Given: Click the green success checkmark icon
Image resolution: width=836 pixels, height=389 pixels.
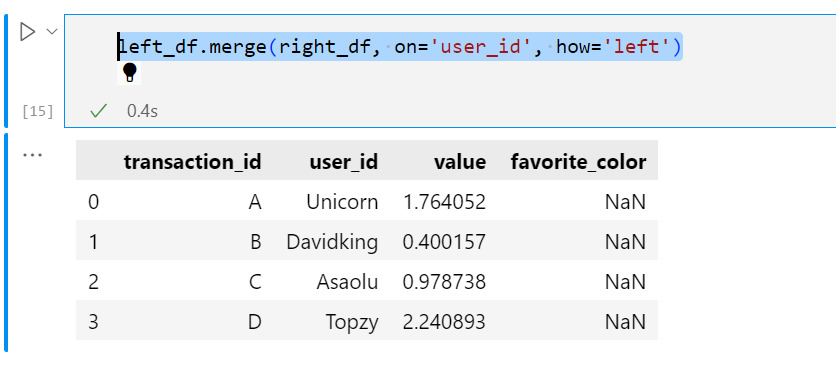Looking at the screenshot, I should 99,111.
